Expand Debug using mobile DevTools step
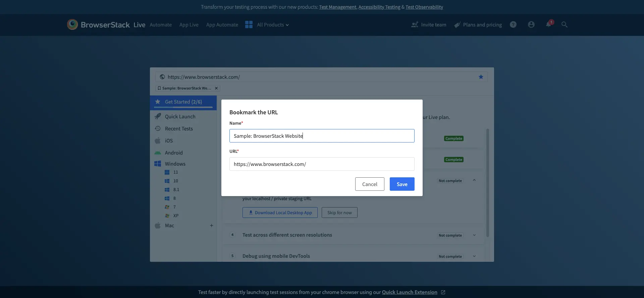644x298 pixels. (x=474, y=256)
